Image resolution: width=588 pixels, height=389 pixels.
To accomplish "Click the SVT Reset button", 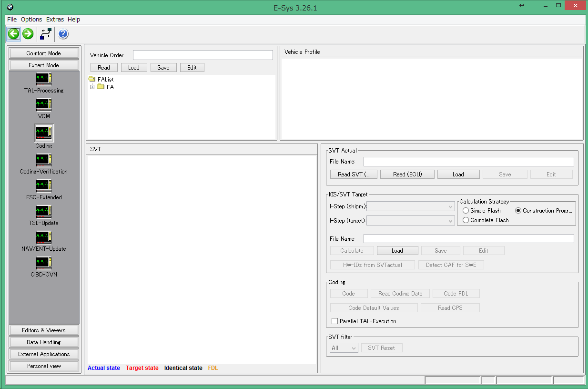I will point(382,348).
